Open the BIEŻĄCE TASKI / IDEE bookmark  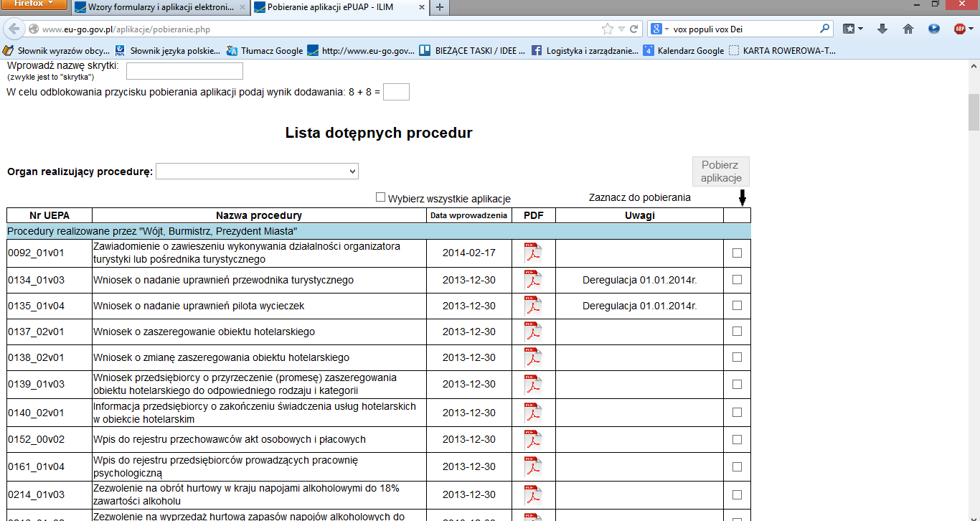[x=472, y=50]
